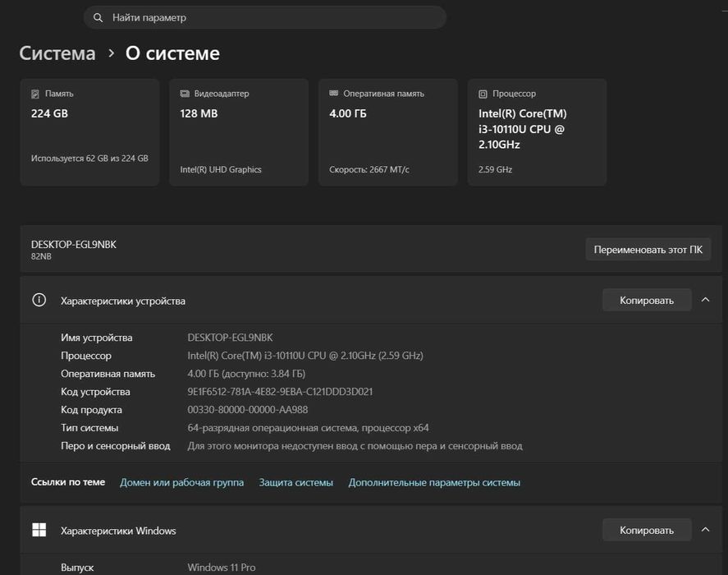
Task: Click Скорость: 2667 МТ/с text
Action: pyautogui.click(x=369, y=170)
